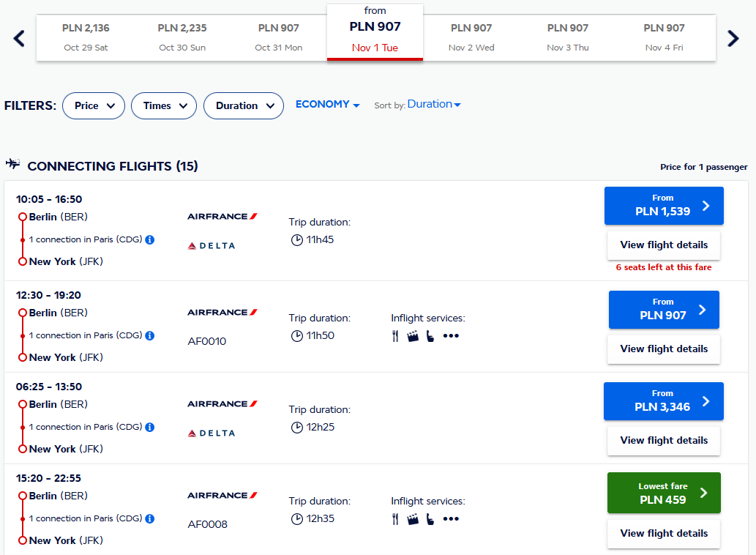Screen dimensions: 756x555
Task: Show more inflight services for AF0008
Action: [451, 519]
